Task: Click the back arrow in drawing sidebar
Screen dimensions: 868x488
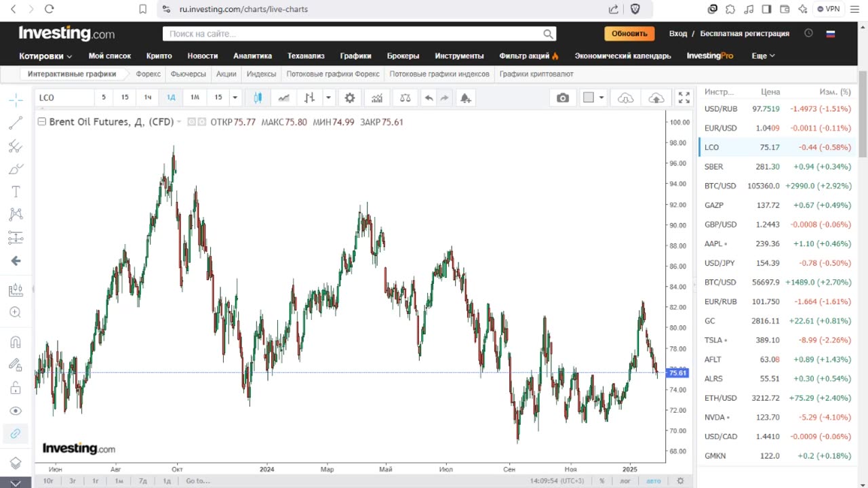Action: (x=16, y=261)
